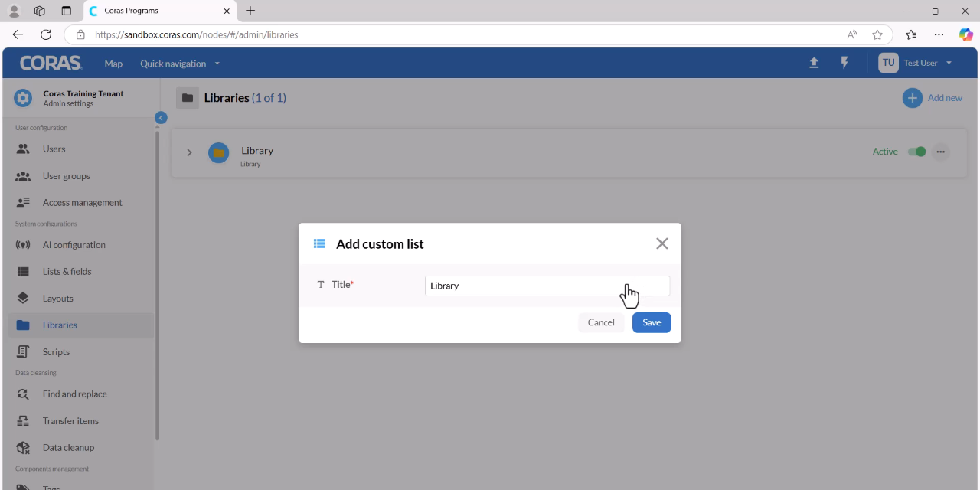980x490 pixels.
Task: Select the Coras Programs browser tab
Action: pos(158,11)
